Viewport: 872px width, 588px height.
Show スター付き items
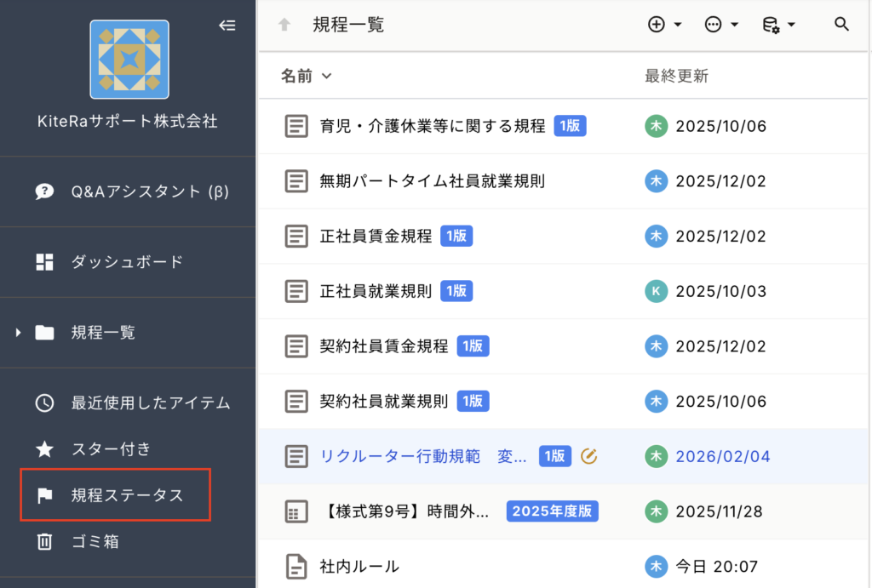[111, 448]
